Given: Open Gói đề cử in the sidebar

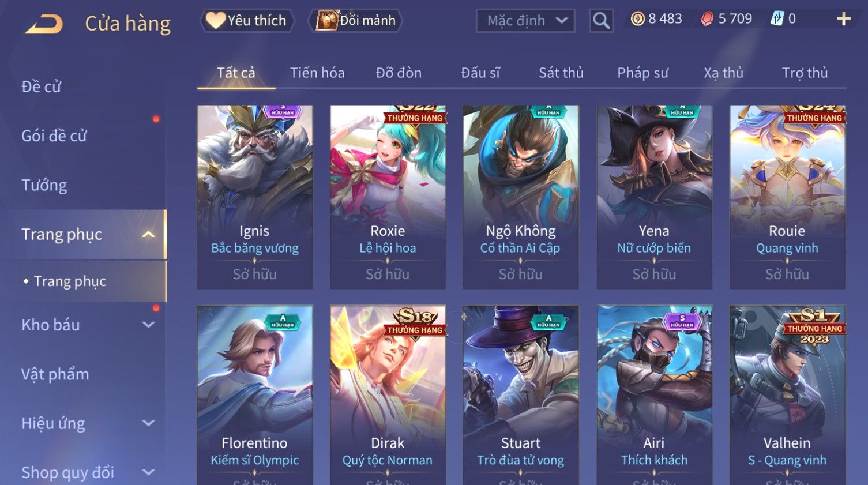Looking at the screenshot, I should [54, 136].
